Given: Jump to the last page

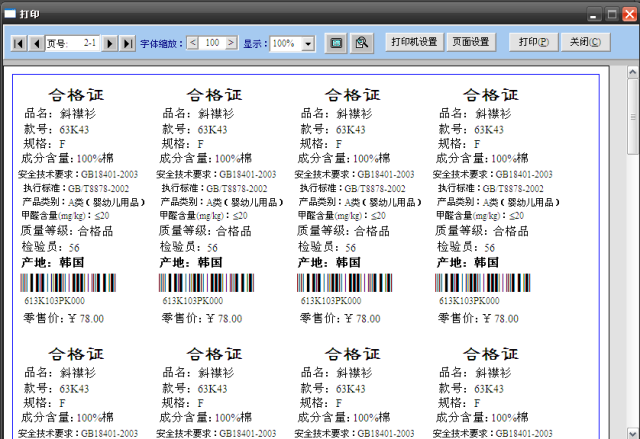Looking at the screenshot, I should click(x=127, y=44).
